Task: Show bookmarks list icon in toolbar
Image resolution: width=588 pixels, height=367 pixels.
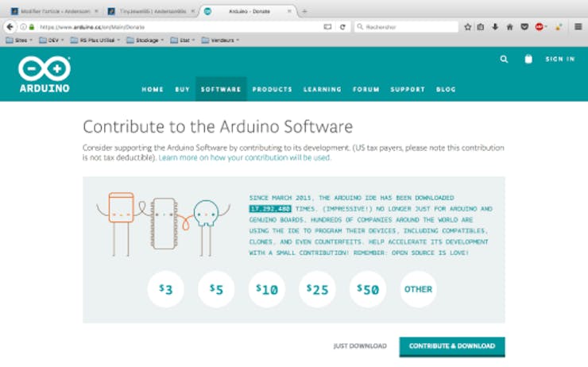Action: (481, 27)
